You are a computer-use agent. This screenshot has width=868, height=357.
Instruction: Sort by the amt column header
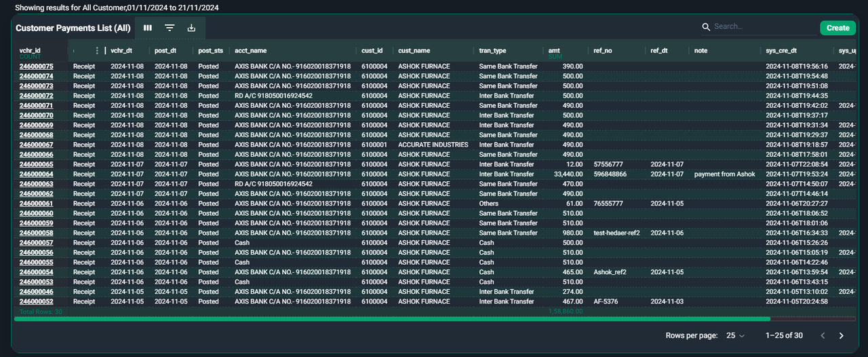pos(555,50)
